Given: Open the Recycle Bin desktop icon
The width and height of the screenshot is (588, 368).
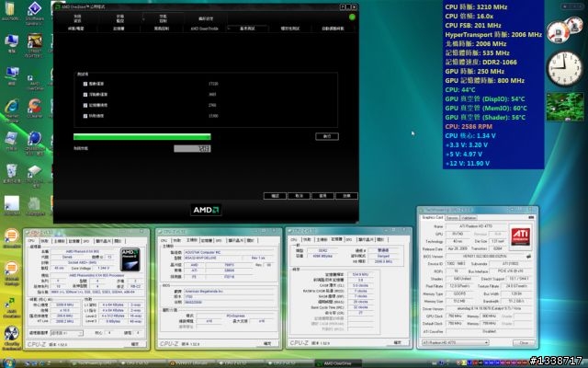Looking at the screenshot, I should 12,174.
